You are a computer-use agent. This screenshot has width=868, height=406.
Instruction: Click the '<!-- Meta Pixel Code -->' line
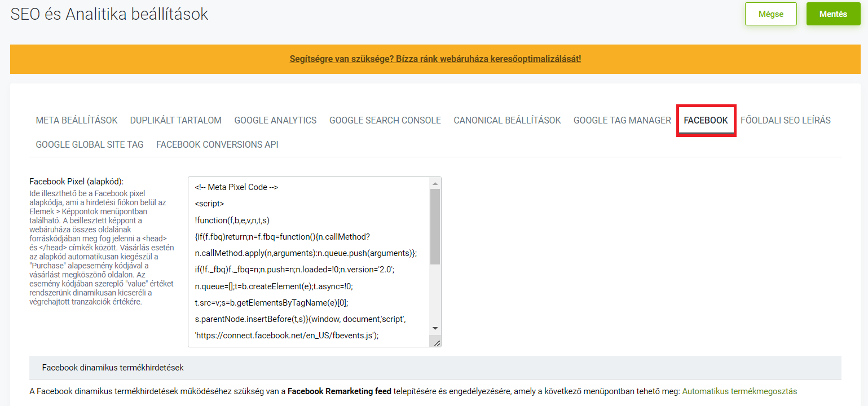tap(236, 187)
